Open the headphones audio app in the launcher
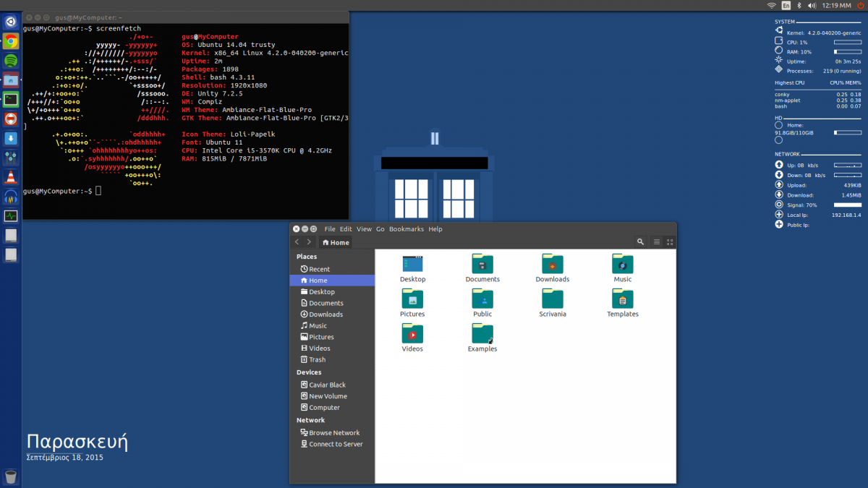This screenshot has width=868, height=488. pyautogui.click(x=11, y=197)
